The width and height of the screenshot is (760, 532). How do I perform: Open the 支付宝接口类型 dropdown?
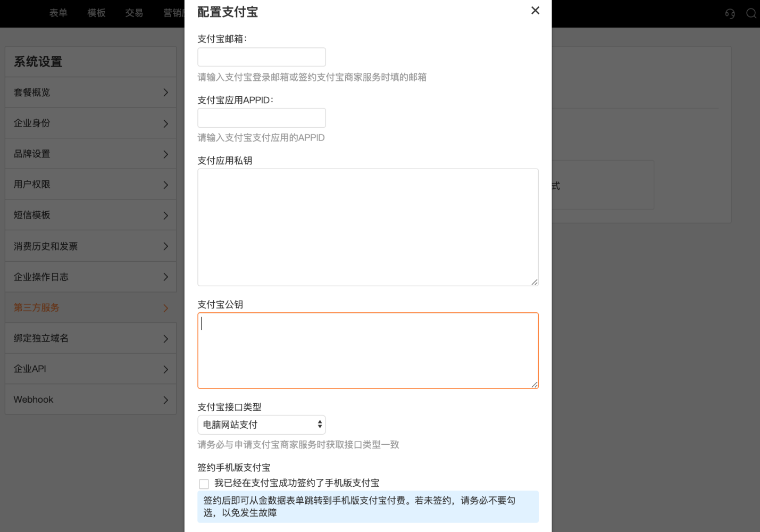262,425
